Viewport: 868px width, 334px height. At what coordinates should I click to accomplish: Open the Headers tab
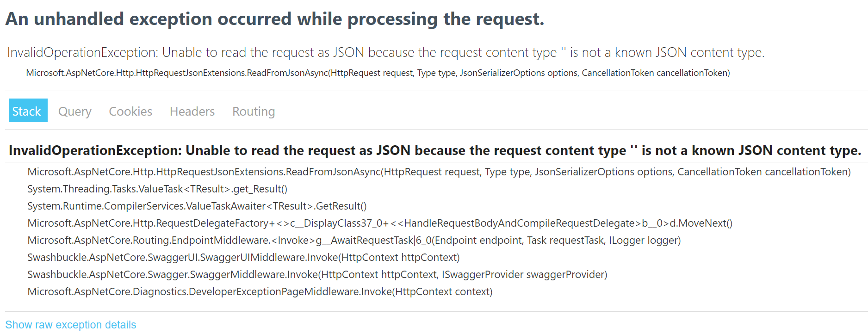coord(192,111)
